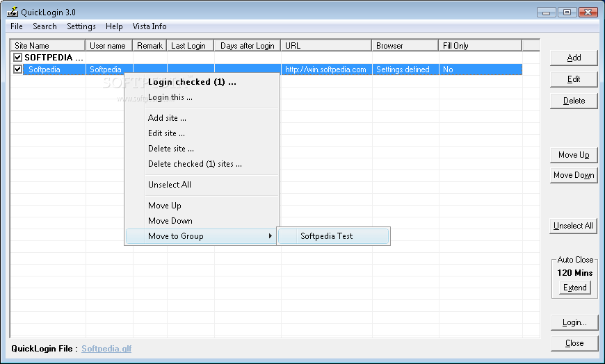The width and height of the screenshot is (605, 364).
Task: Click the Last Login column header
Action: tap(191, 46)
